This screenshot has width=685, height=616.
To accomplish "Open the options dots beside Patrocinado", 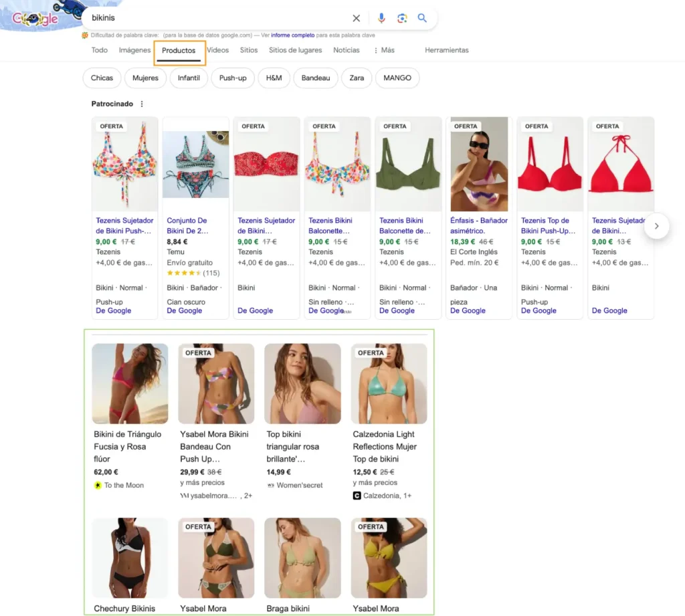I will pyautogui.click(x=142, y=104).
